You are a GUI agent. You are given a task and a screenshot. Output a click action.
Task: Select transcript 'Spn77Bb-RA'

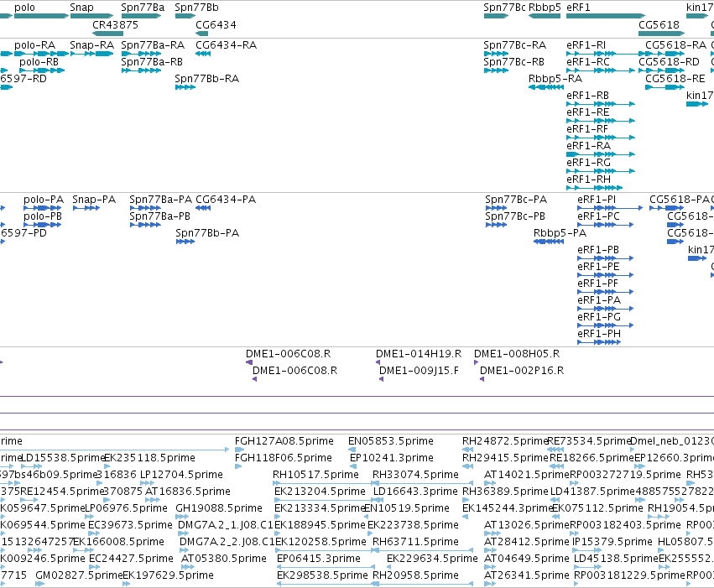(207, 79)
